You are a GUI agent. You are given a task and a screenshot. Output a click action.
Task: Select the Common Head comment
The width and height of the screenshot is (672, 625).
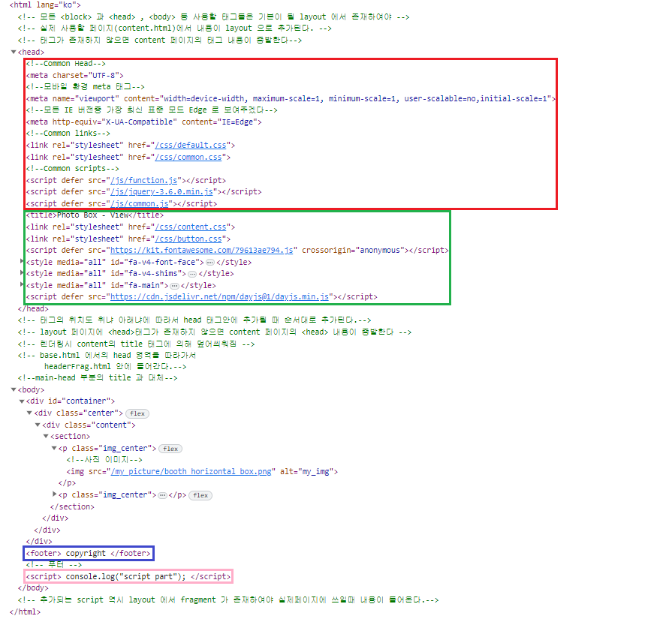pos(65,63)
